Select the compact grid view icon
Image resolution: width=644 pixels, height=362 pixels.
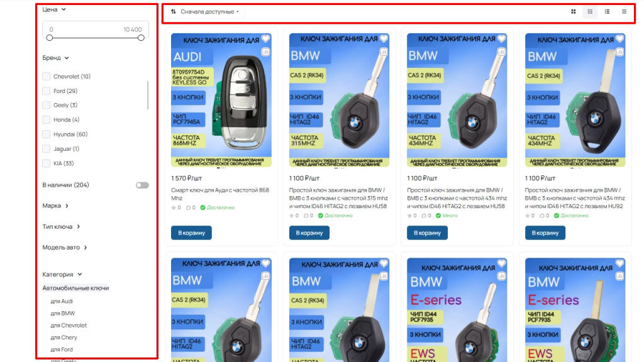(x=590, y=11)
